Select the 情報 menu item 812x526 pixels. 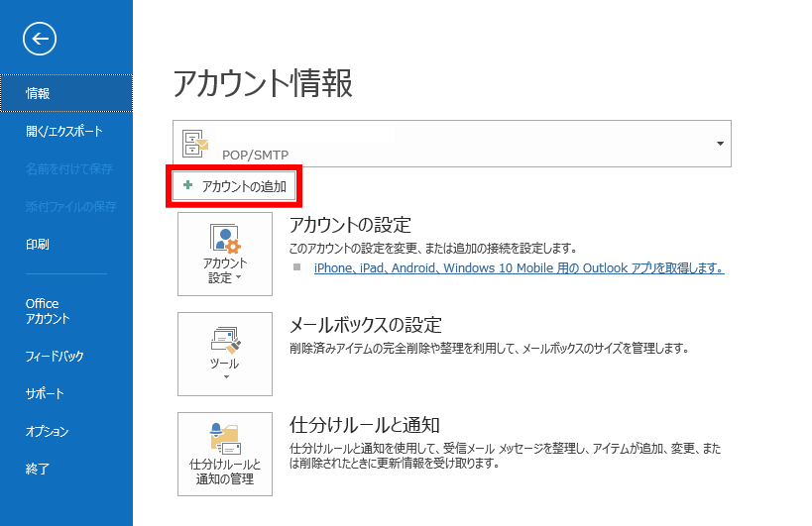pos(66,93)
